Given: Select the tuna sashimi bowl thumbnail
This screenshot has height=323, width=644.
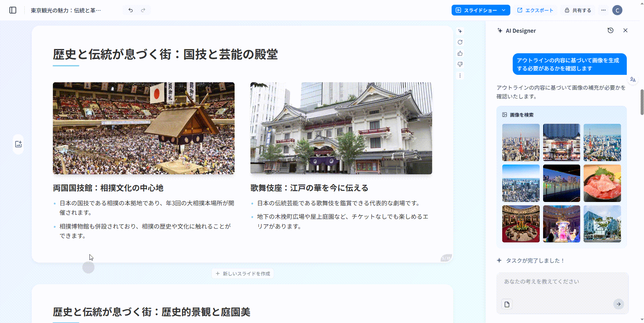Looking at the screenshot, I should (x=602, y=183).
